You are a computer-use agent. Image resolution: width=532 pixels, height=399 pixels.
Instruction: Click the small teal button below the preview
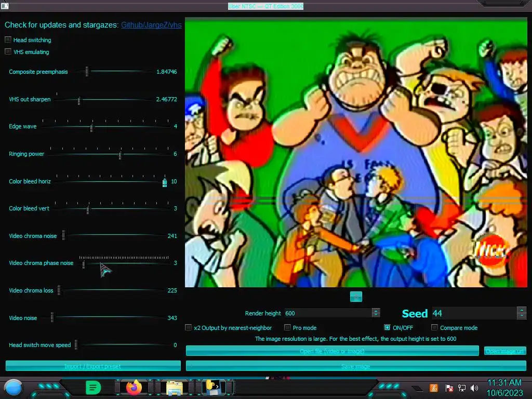coord(356,297)
